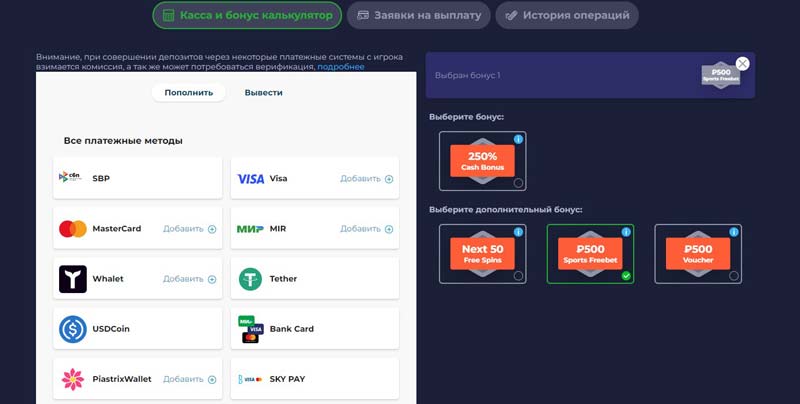800x404 pixels.
Task: Close the selected bonus banner
Action: point(742,63)
